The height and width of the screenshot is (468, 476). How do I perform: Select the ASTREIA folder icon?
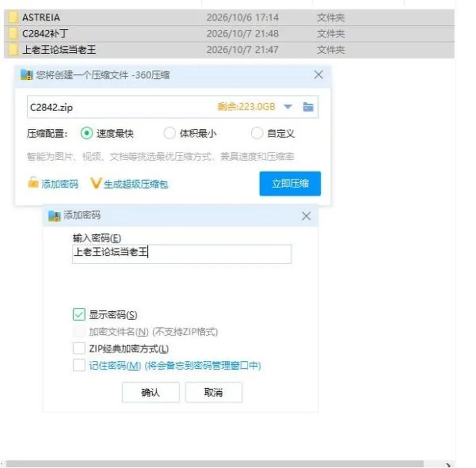[x=13, y=17]
